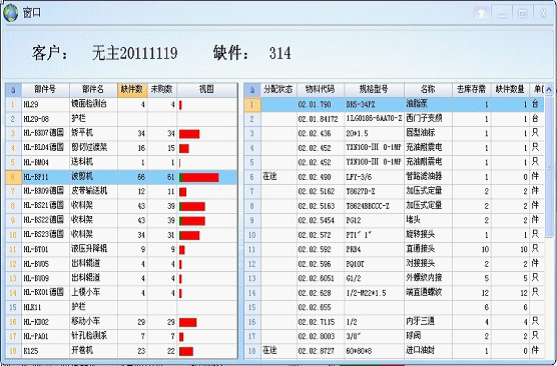Select the 矫平机 part row
Image resolution: width=557 pixels, height=366 pixels.
(x=121, y=134)
